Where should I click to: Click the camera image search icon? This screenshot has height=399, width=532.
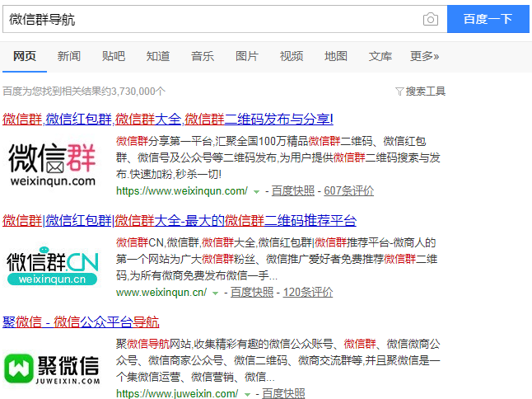431,19
